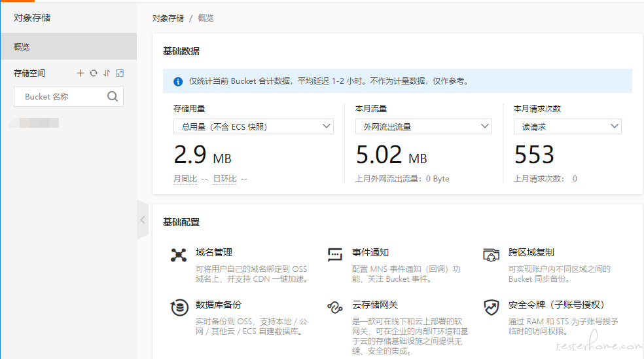The image size is (644, 359).
Task: Click the 553 request count
Action: (534, 155)
